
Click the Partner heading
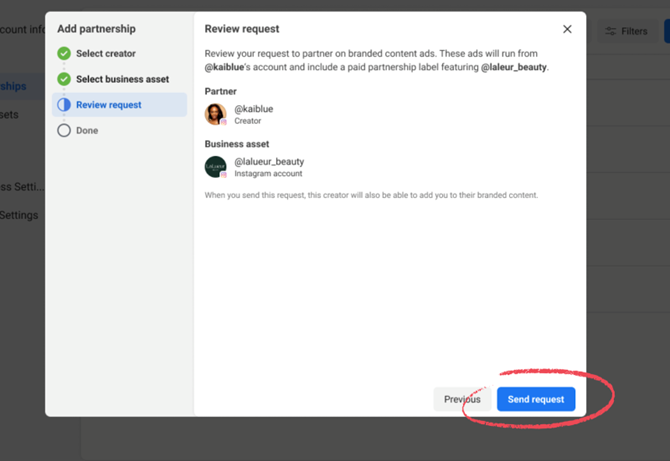(220, 91)
